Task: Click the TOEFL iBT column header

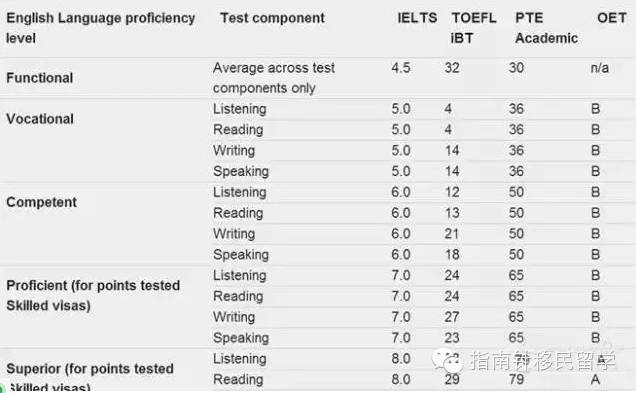Action: click(474, 28)
